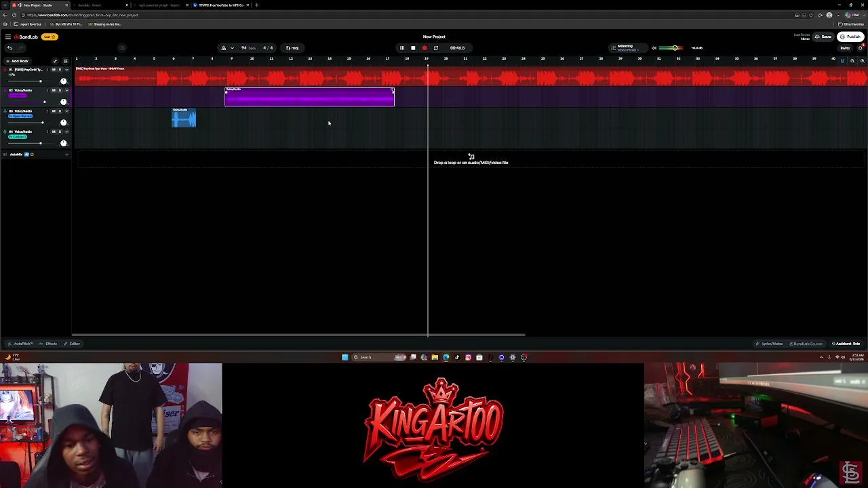This screenshot has width=868, height=488.
Task: Mute track 03 Voice/Audio
Action: pos(54,111)
